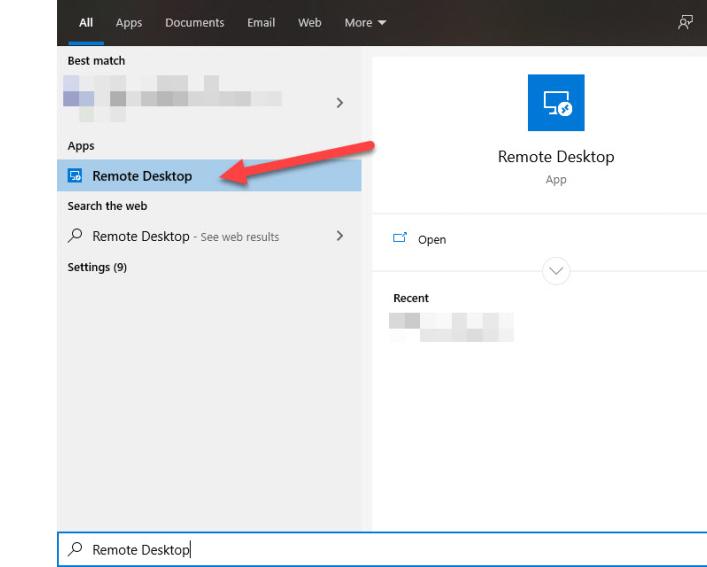
Task: Click the Open launch icon
Action: (x=400, y=238)
